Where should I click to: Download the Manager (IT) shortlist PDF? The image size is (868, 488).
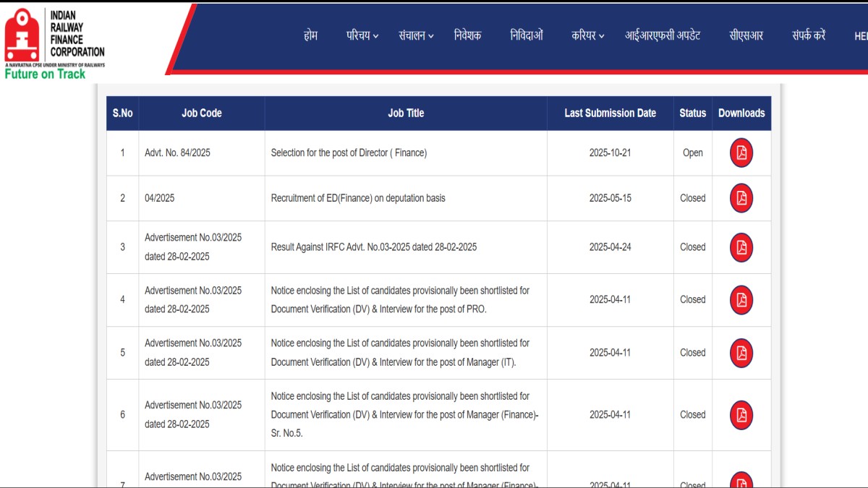click(741, 353)
